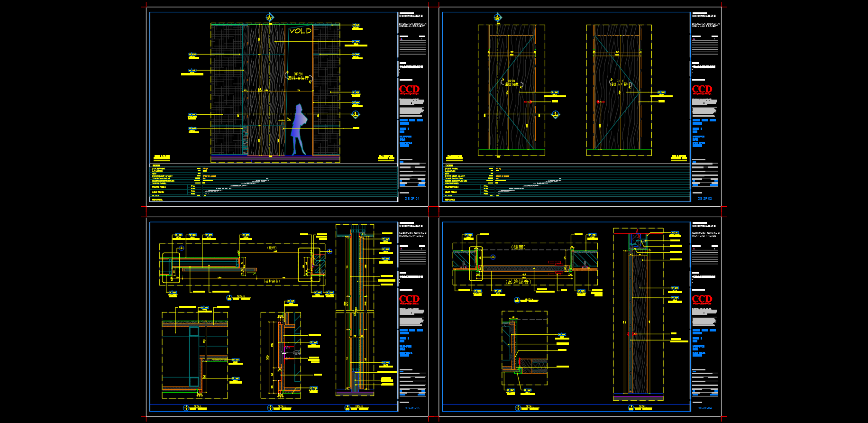Viewport: 868px width, 423px height.
Task: Select section marker atop sheet DS-2F-02 left door
Action: 498,18
